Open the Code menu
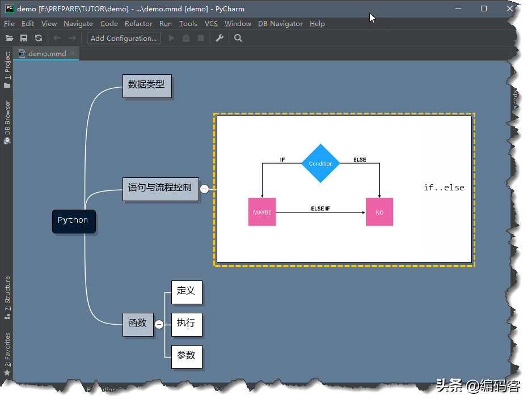The height and width of the screenshot is (404, 532). (x=109, y=24)
